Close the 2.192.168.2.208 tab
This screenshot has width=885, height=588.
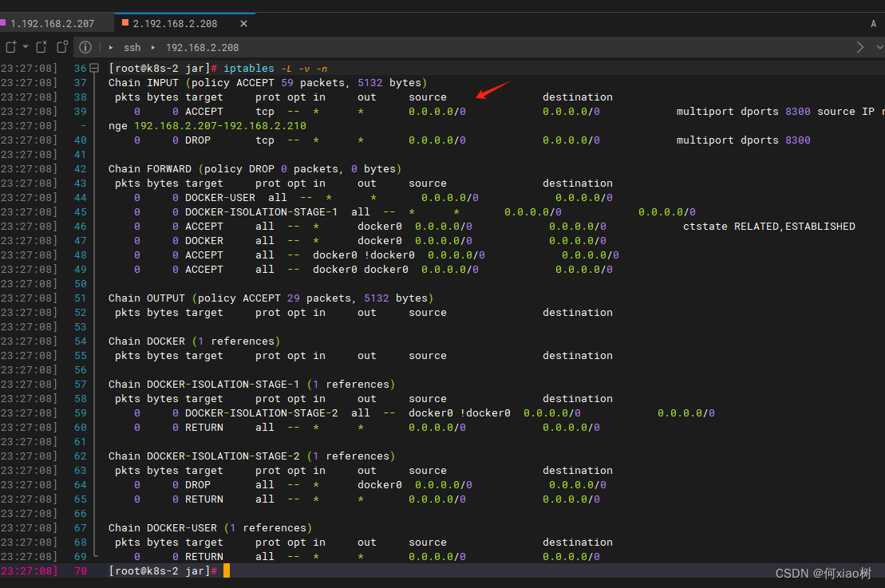[x=244, y=24]
